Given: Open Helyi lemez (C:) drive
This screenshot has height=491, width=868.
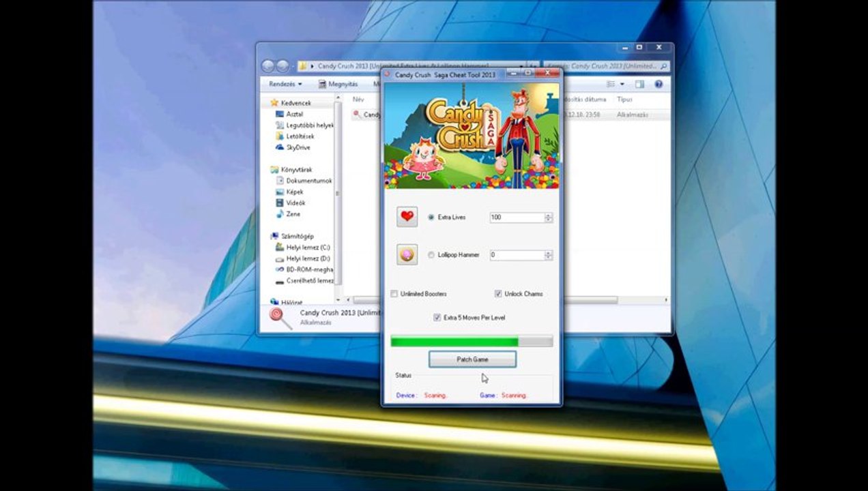Looking at the screenshot, I should [308, 248].
